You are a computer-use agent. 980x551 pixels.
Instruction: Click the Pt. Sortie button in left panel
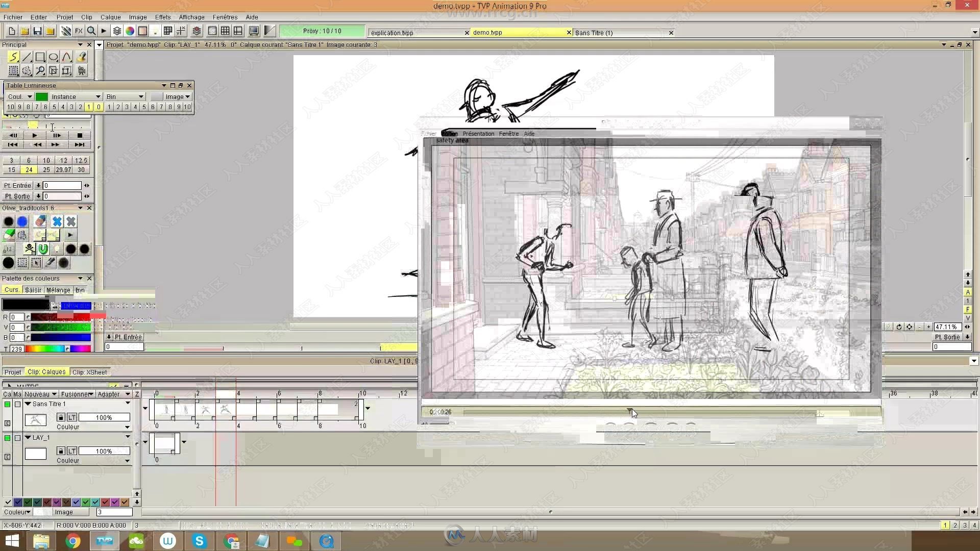pyautogui.click(x=17, y=196)
